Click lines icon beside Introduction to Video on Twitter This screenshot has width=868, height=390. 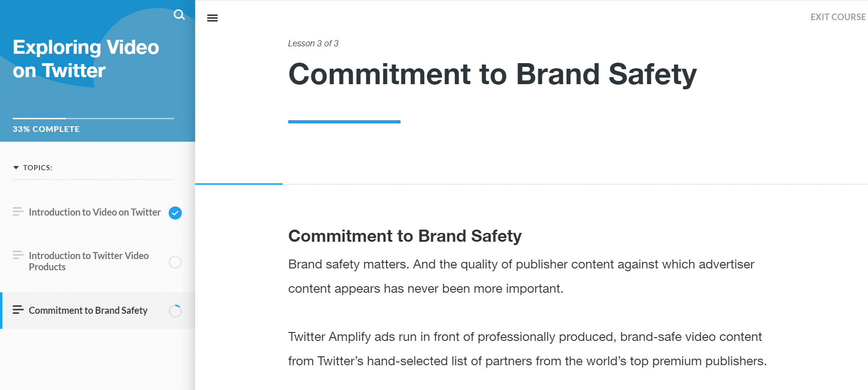click(18, 212)
